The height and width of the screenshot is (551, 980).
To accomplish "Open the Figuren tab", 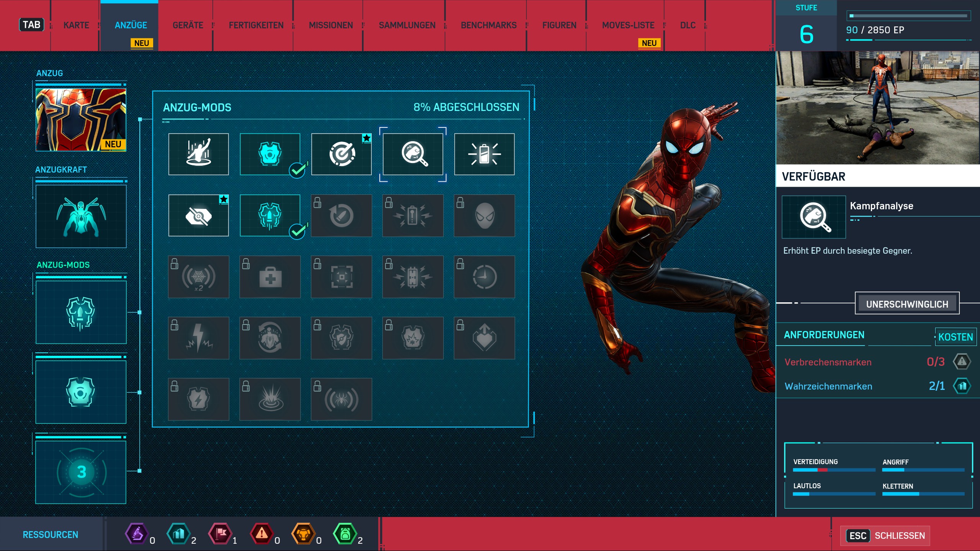I will (559, 25).
